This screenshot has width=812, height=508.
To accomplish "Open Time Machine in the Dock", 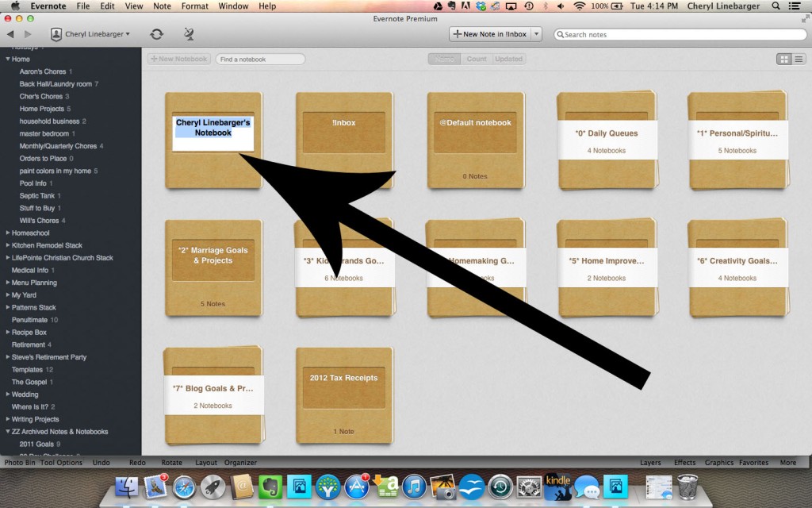I will 500,487.
